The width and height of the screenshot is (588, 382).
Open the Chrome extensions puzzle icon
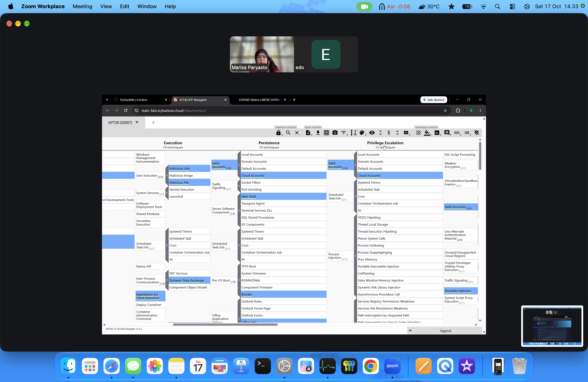458,110
